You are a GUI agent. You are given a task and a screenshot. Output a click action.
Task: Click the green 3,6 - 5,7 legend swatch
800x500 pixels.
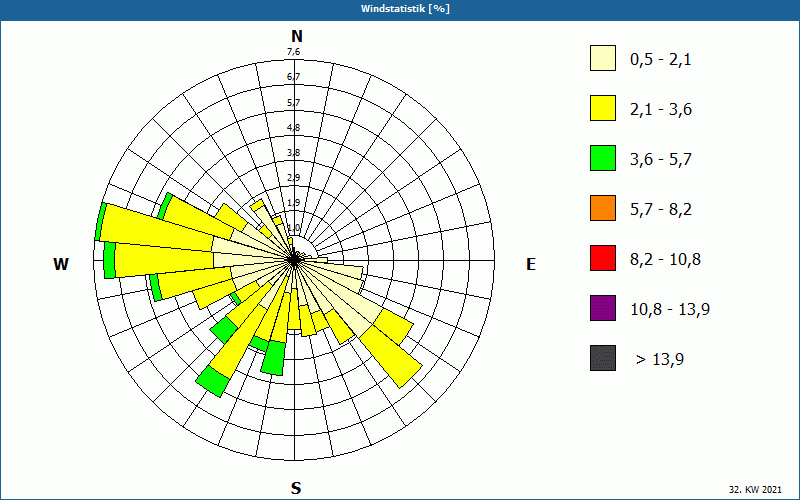pos(603,158)
